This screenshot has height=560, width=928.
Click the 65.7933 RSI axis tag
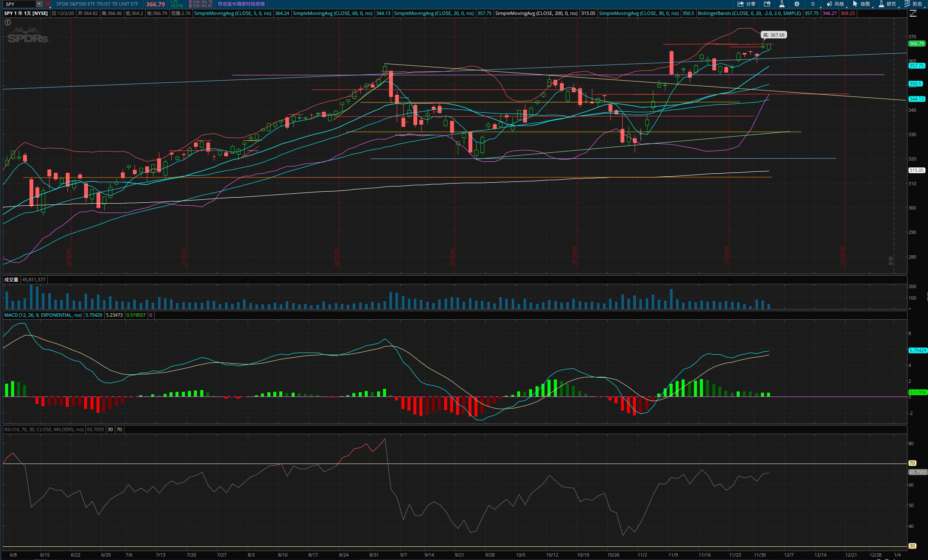[918, 472]
